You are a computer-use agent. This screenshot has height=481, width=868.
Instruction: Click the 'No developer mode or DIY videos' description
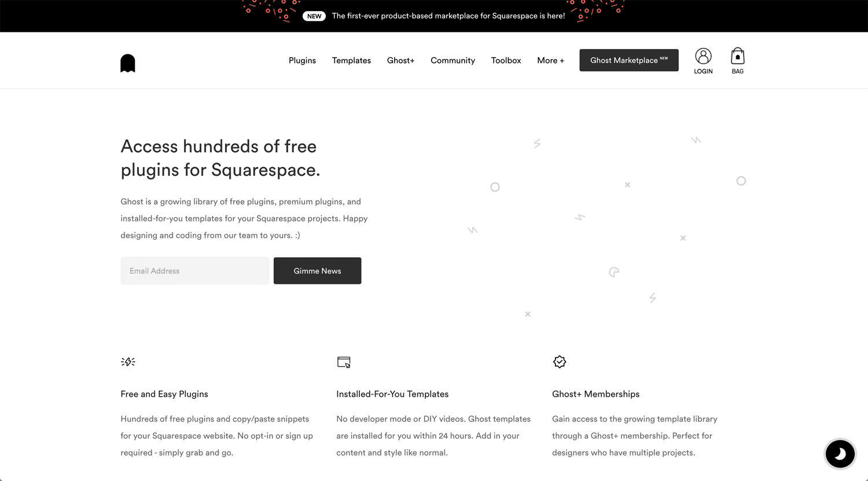pyautogui.click(x=433, y=436)
